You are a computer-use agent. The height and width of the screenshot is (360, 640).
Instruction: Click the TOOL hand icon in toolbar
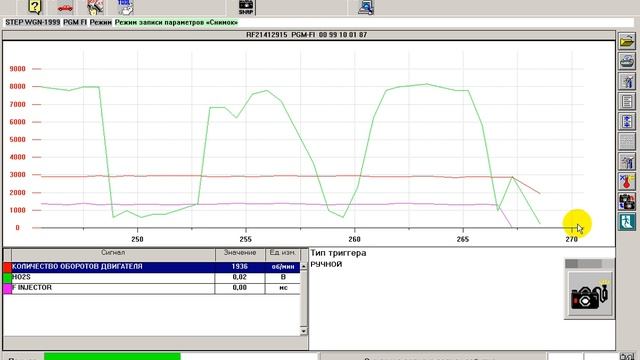125,7
